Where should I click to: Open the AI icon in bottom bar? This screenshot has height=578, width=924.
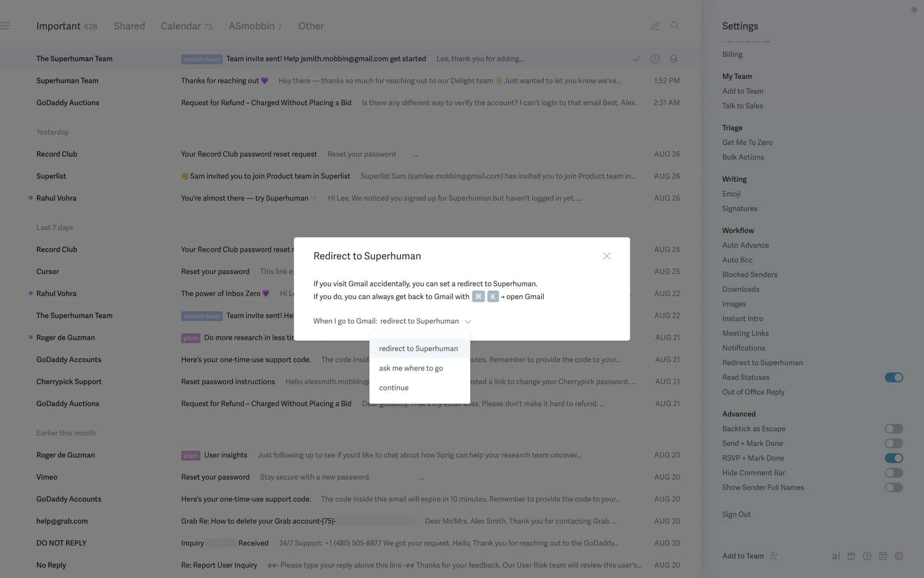click(x=836, y=556)
